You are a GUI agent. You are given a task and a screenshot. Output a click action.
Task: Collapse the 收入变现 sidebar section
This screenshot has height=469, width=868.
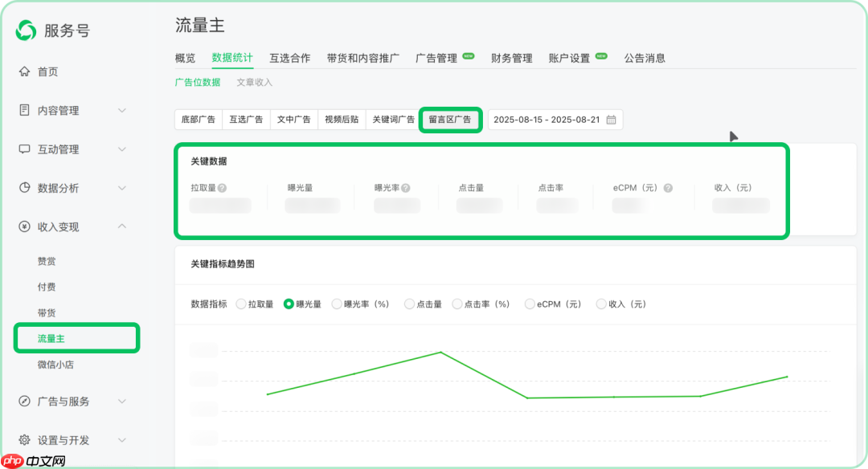point(122,226)
